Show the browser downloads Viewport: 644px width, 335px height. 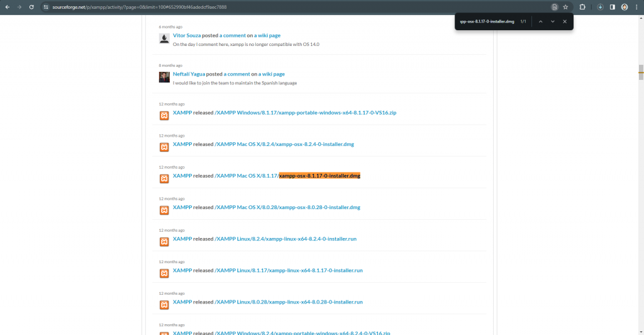600,7
